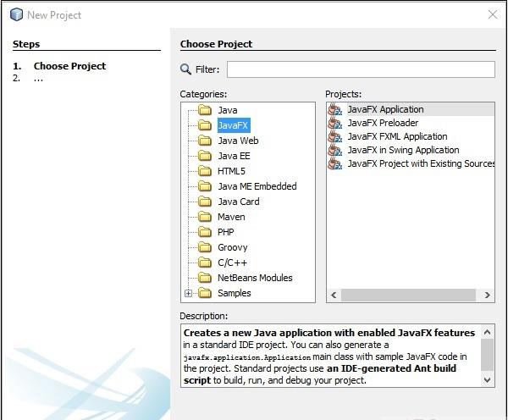The width and height of the screenshot is (508, 420).
Task: Choose the JavaFX Preloader project type
Action: pyautogui.click(x=383, y=123)
